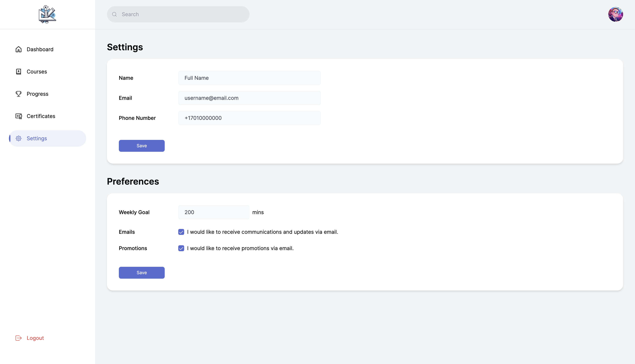The width and height of the screenshot is (635, 364).
Task: Click the app logo in sidebar
Action: (47, 14)
